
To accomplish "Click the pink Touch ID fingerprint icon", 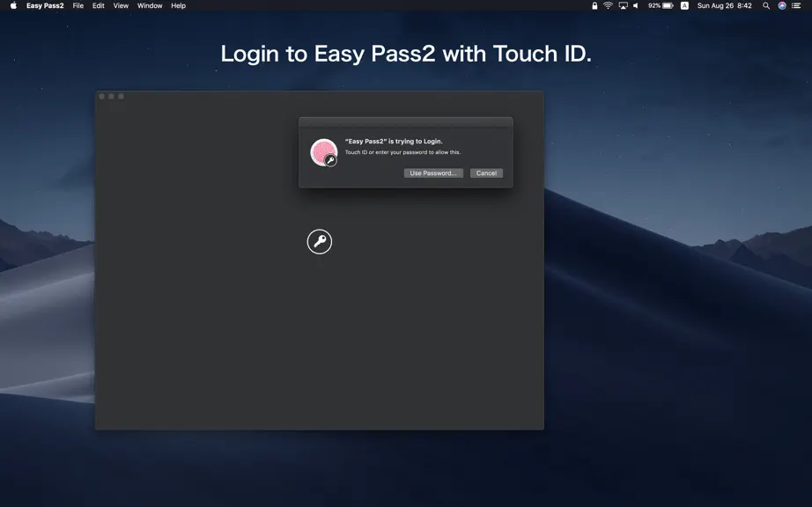I will coord(324,152).
